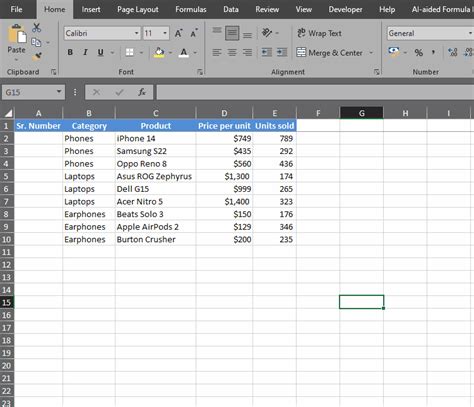Click the Paste clipboard icon
This screenshot has height=407, width=474.
[17, 34]
